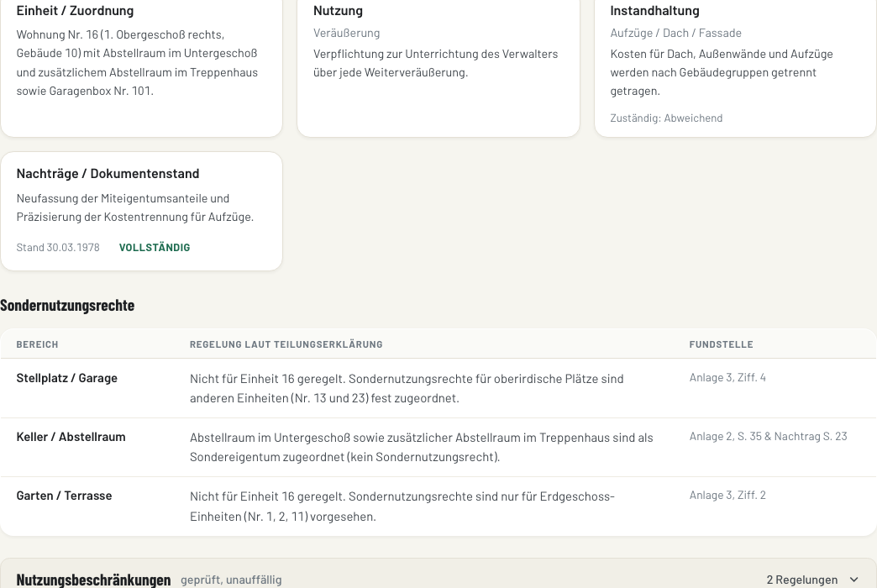Select the 'geprüft, unauffällig' status text
Screen dimensions: 877x588
[231, 580]
